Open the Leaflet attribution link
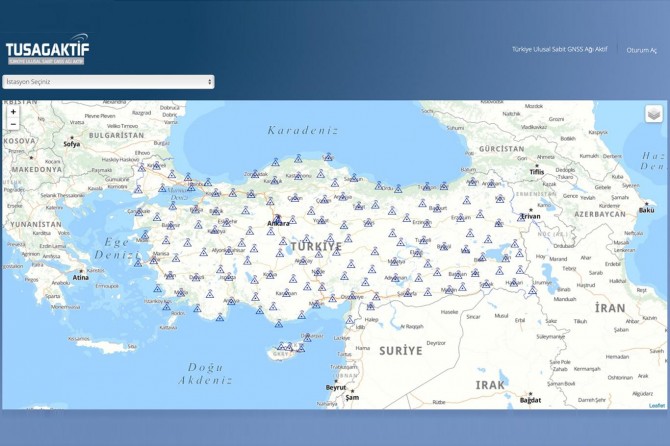This screenshot has width=670, height=446. pos(656,405)
